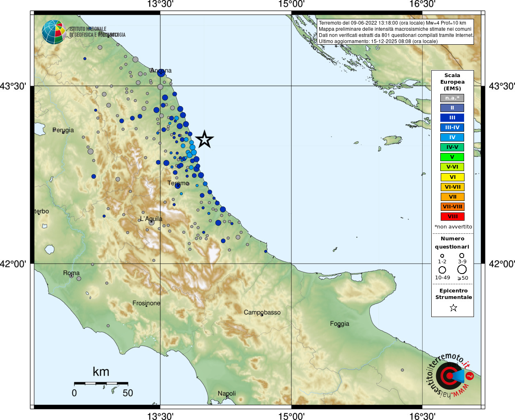Click the 3-9 questionnaires circle symbol
The image size is (515, 420).
click(462, 256)
